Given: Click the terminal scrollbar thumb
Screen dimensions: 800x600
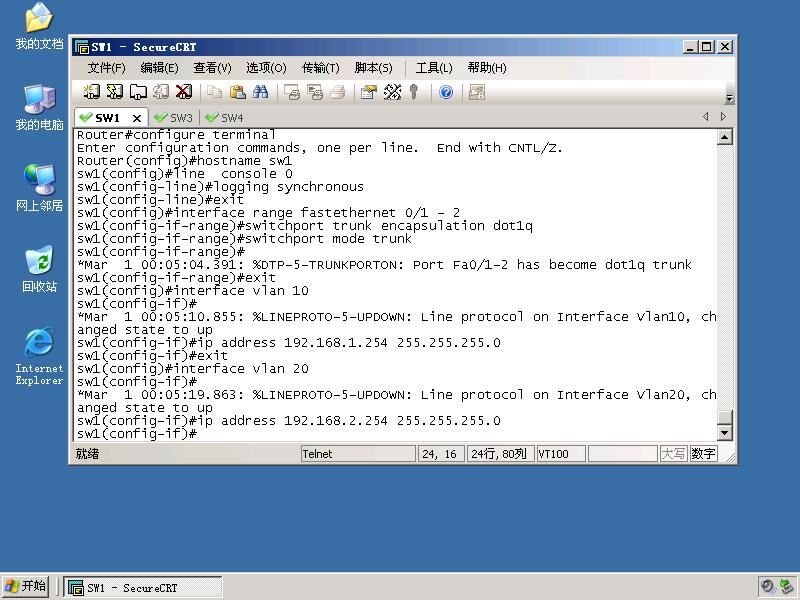Looking at the screenshot, I should coord(724,417).
